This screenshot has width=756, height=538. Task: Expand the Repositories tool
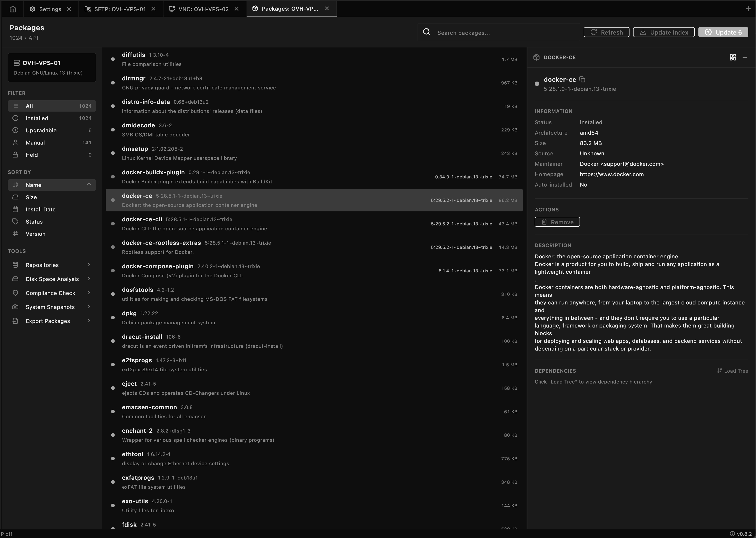52,265
